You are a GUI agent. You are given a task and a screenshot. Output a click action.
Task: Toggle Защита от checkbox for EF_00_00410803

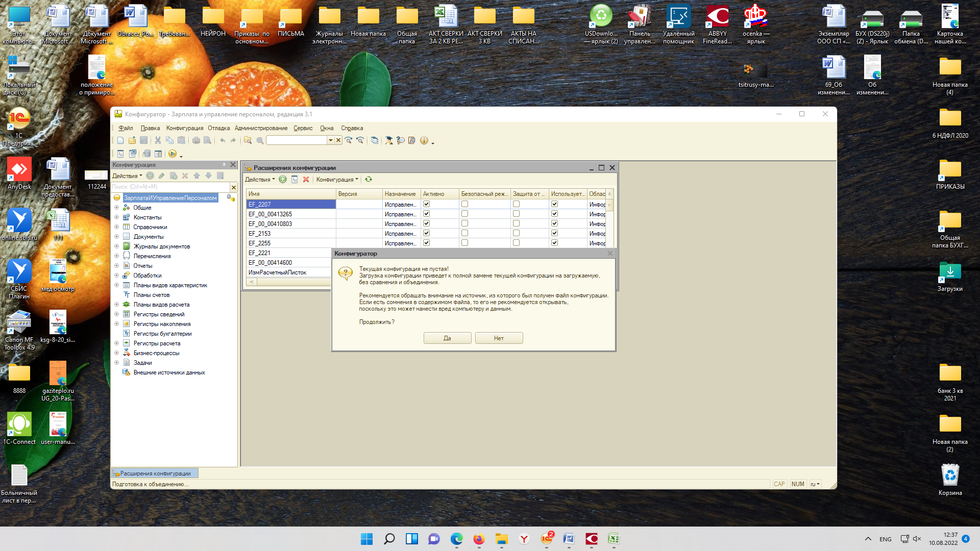[517, 223]
